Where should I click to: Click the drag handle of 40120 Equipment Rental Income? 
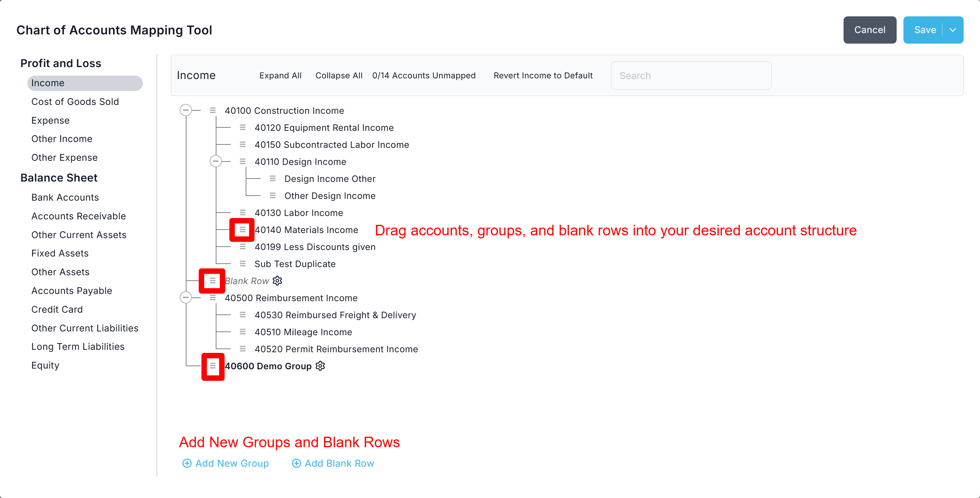coord(242,127)
